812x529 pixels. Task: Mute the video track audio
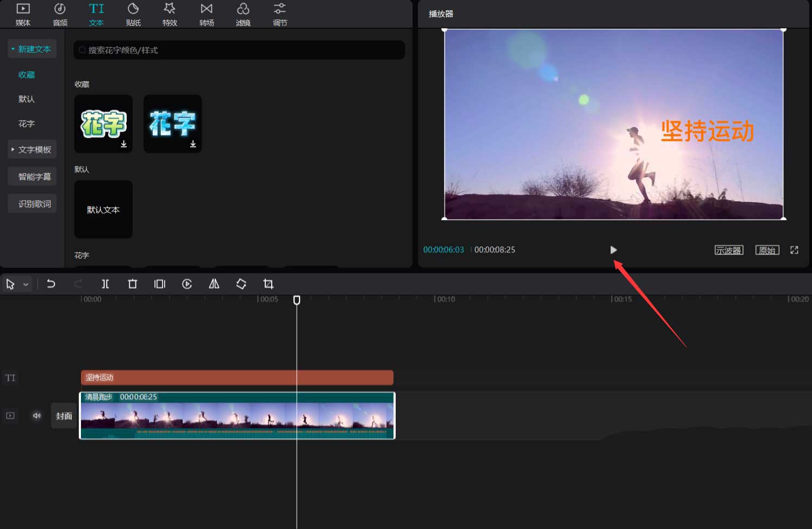point(36,416)
